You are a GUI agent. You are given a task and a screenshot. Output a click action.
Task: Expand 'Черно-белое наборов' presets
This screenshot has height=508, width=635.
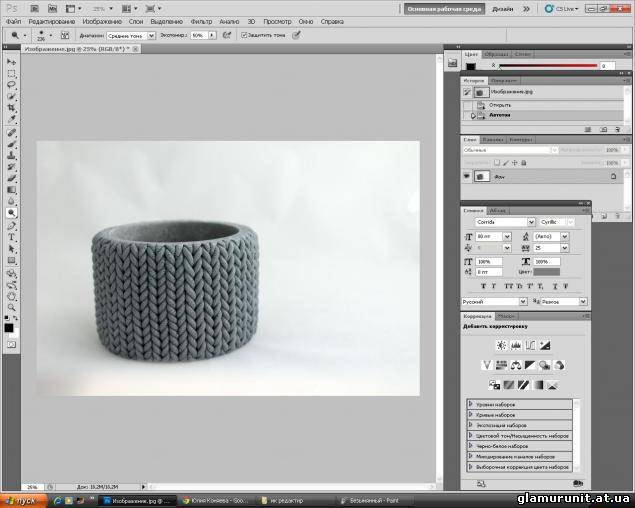point(471,446)
